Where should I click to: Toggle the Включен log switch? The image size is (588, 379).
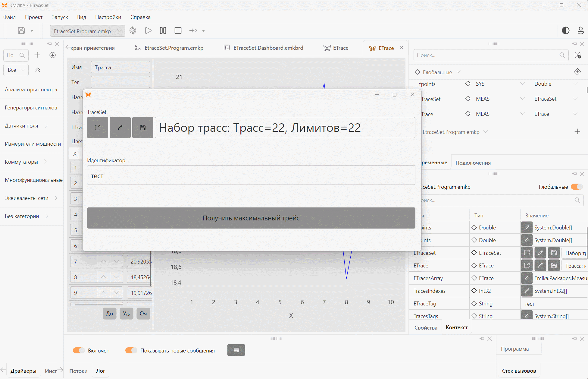(79, 350)
